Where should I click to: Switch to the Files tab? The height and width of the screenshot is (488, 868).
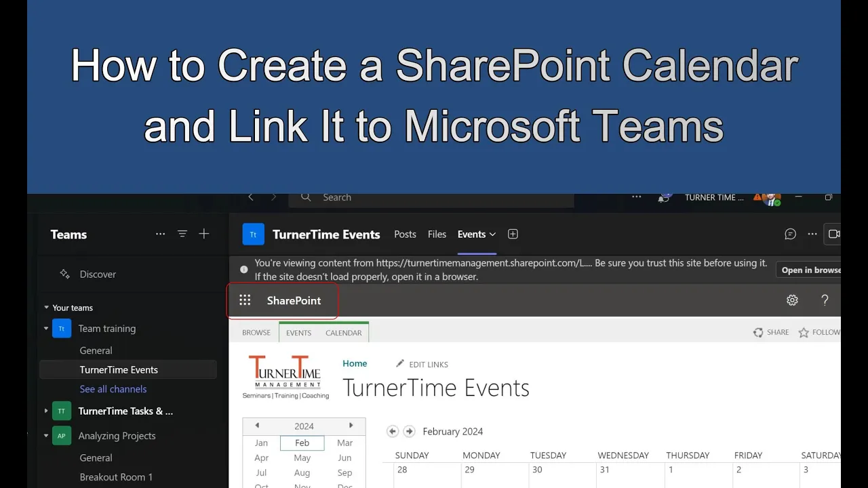coord(437,235)
